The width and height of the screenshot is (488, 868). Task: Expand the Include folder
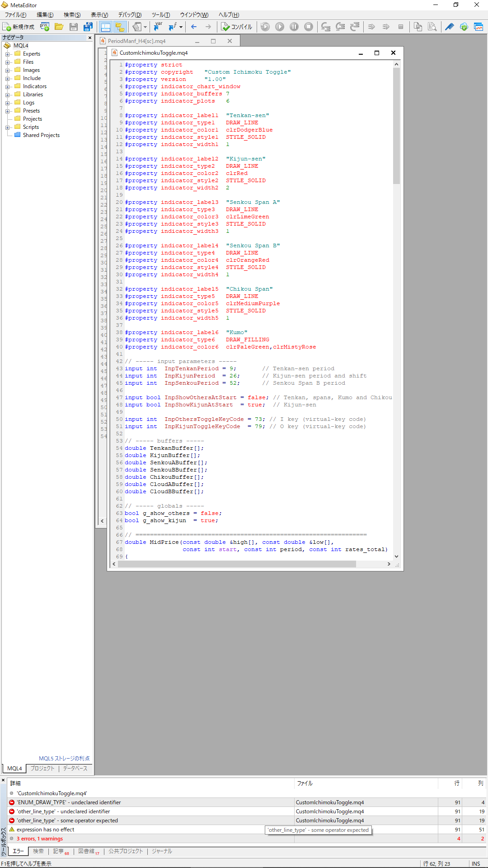click(8, 78)
